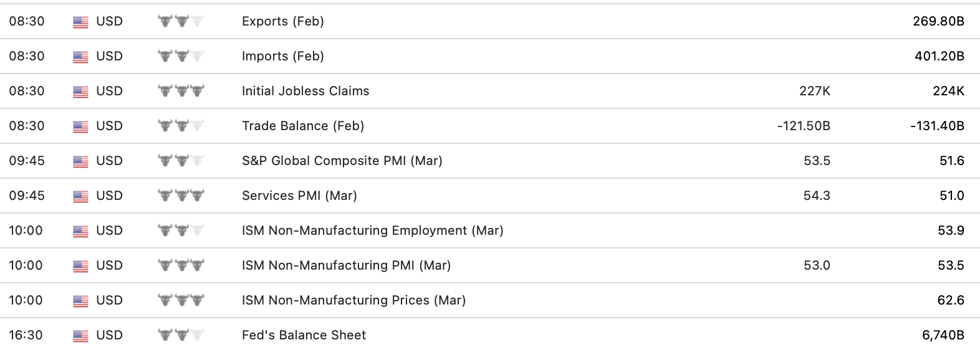Open the Initial Jobless Claims event
Image resolution: width=980 pixels, height=345 pixels.
[305, 91]
